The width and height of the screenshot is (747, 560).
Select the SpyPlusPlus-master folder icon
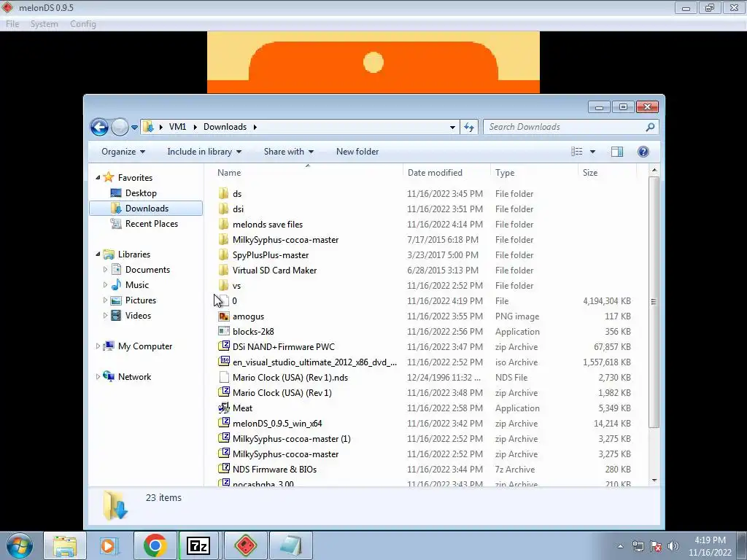click(223, 254)
